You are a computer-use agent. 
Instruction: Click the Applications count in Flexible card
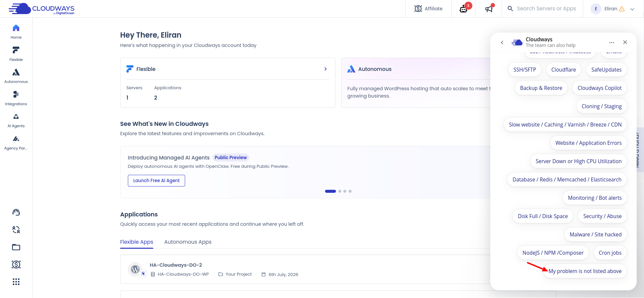(x=156, y=98)
